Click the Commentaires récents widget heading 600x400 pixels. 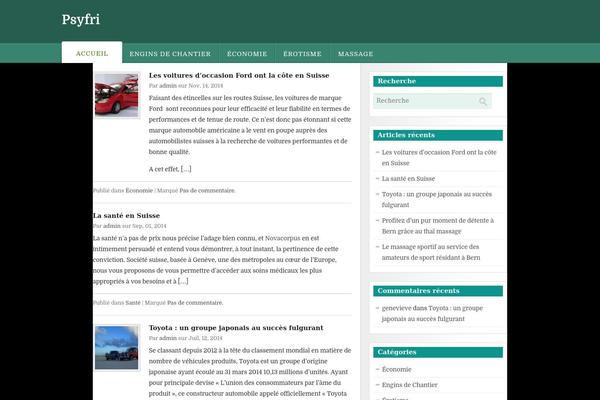(x=438, y=291)
